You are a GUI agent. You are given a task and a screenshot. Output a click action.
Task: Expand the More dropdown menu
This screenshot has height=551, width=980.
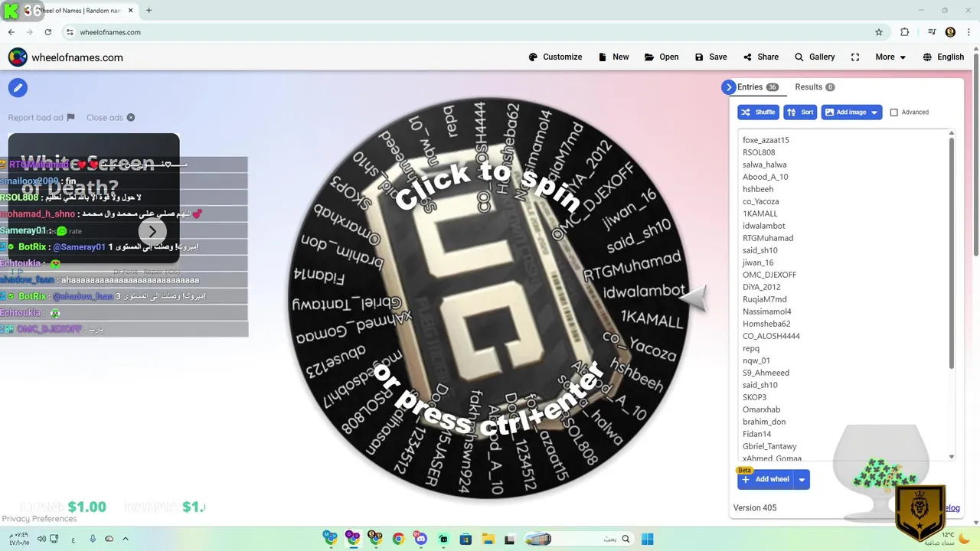coord(890,57)
